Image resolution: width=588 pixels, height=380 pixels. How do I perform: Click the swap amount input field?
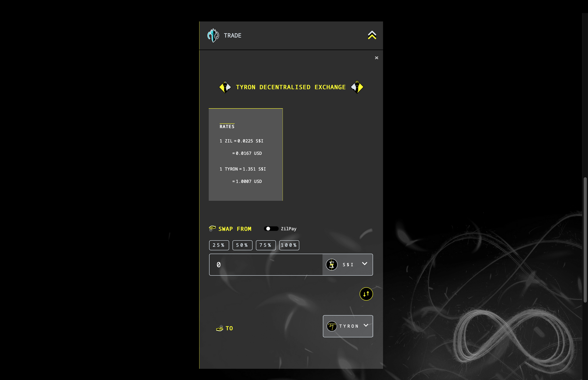266,265
